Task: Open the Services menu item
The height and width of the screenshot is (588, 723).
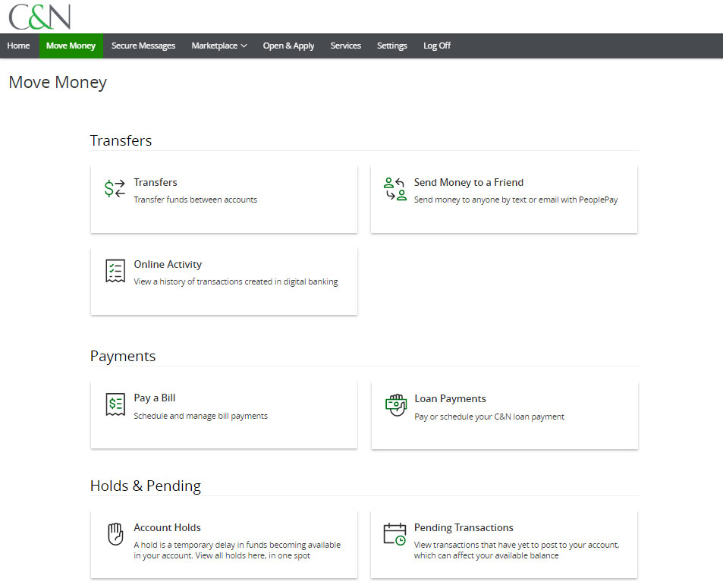Action: pos(345,46)
